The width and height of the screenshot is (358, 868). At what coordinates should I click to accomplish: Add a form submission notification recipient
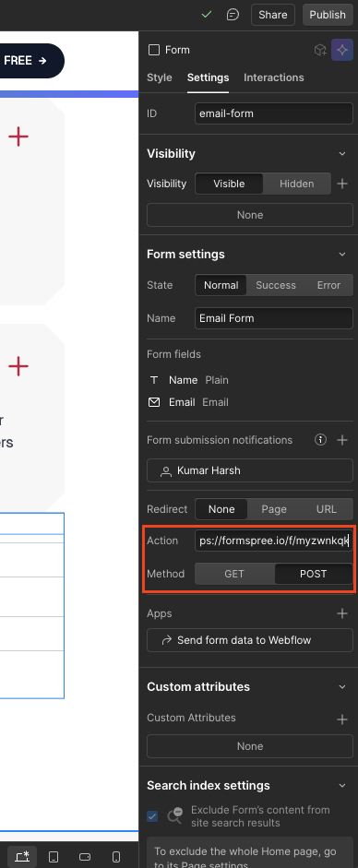[x=342, y=440]
